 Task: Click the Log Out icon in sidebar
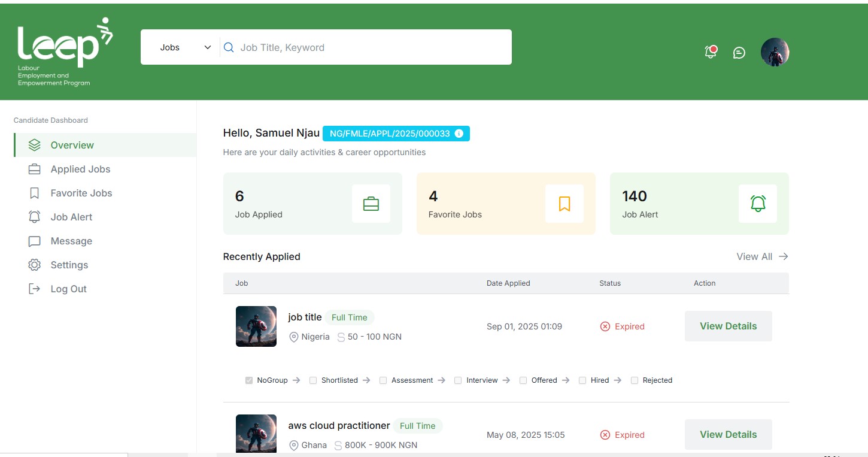coord(34,289)
